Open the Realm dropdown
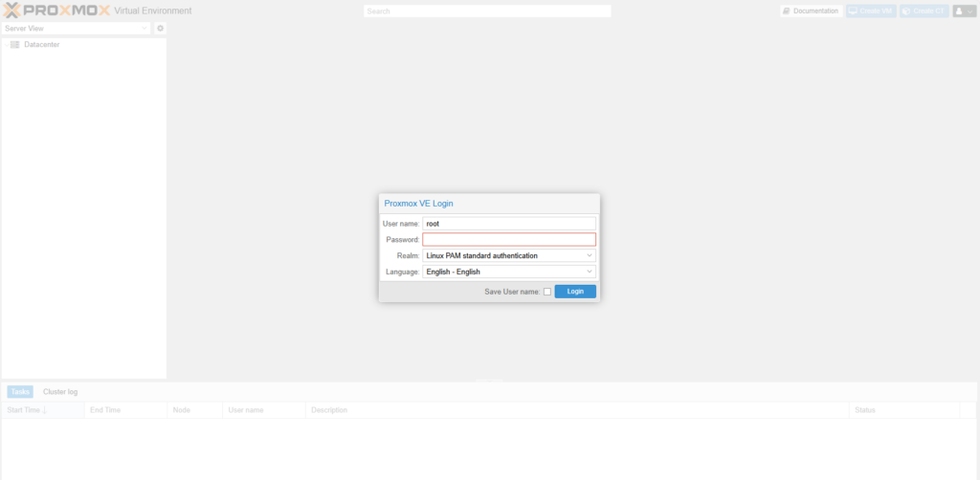 pyautogui.click(x=509, y=255)
